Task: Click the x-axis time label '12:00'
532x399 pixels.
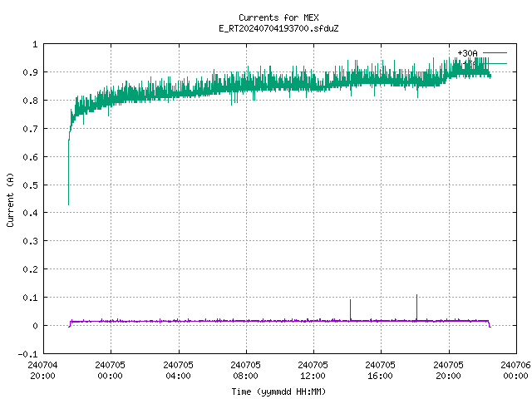Action: (313, 376)
